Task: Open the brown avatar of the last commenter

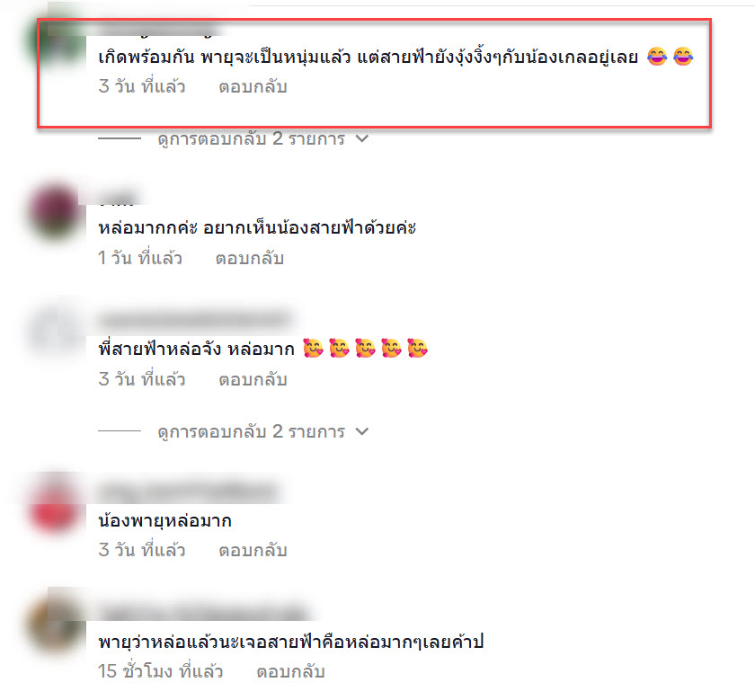Action: (x=55, y=623)
